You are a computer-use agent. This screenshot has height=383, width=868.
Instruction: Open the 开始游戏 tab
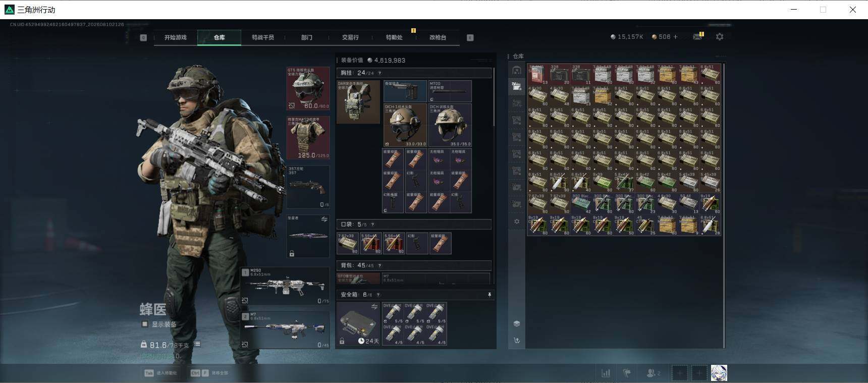click(175, 37)
